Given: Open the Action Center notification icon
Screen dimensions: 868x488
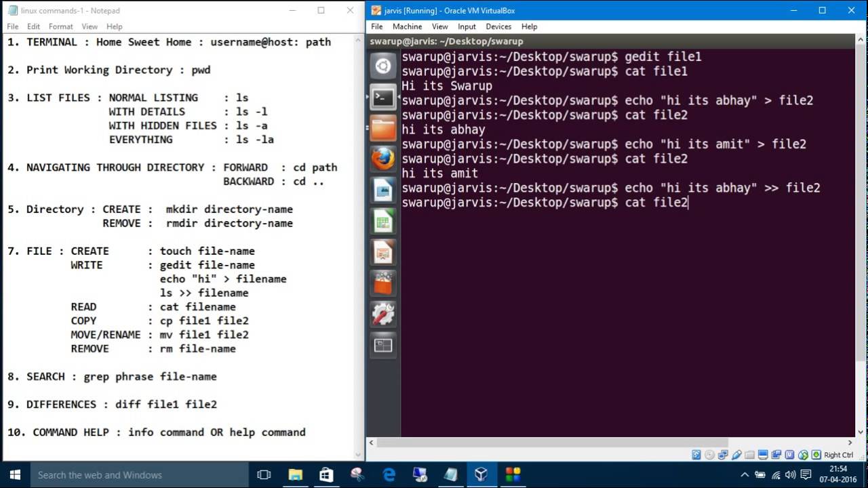Looking at the screenshot, I should pyautogui.click(x=806, y=475).
